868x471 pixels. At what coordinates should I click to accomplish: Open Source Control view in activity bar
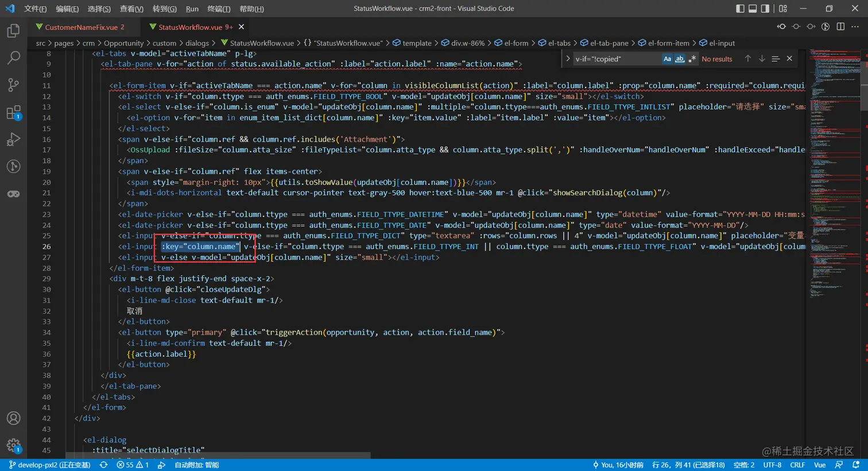(x=13, y=85)
